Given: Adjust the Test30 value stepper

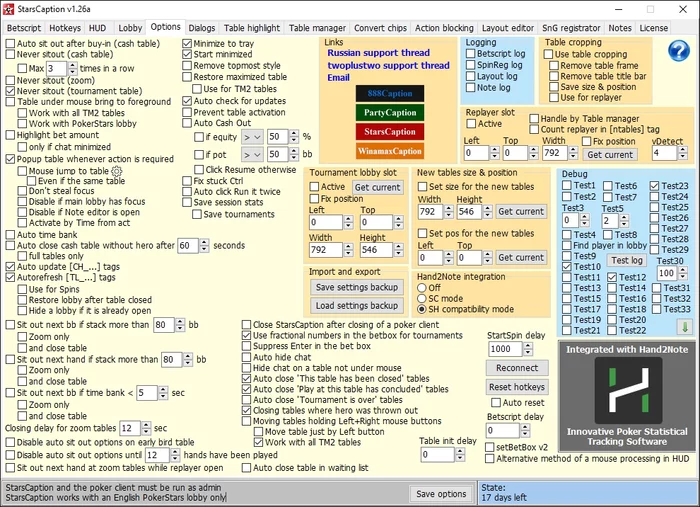Looking at the screenshot, I should [x=683, y=273].
